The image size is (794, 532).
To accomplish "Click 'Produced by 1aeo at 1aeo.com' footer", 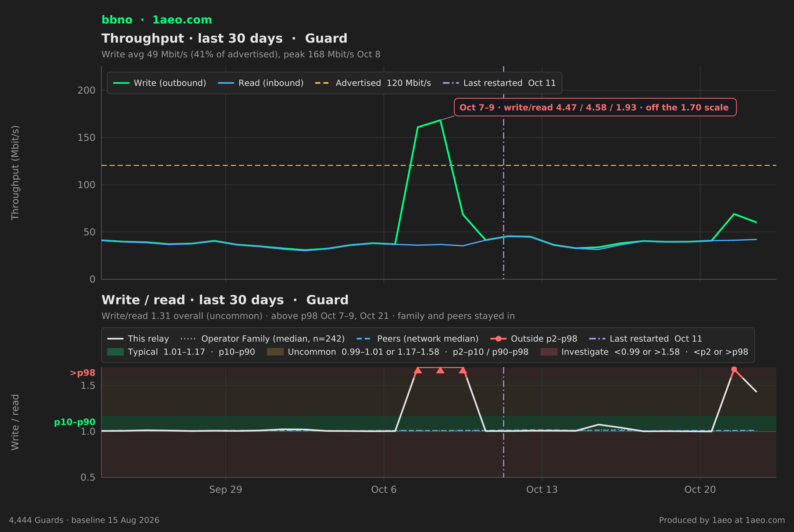I will pos(722,520).
